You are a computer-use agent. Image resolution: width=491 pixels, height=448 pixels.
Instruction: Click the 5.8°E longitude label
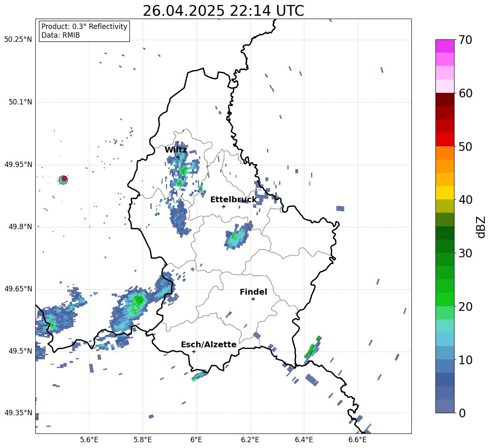[x=143, y=440]
